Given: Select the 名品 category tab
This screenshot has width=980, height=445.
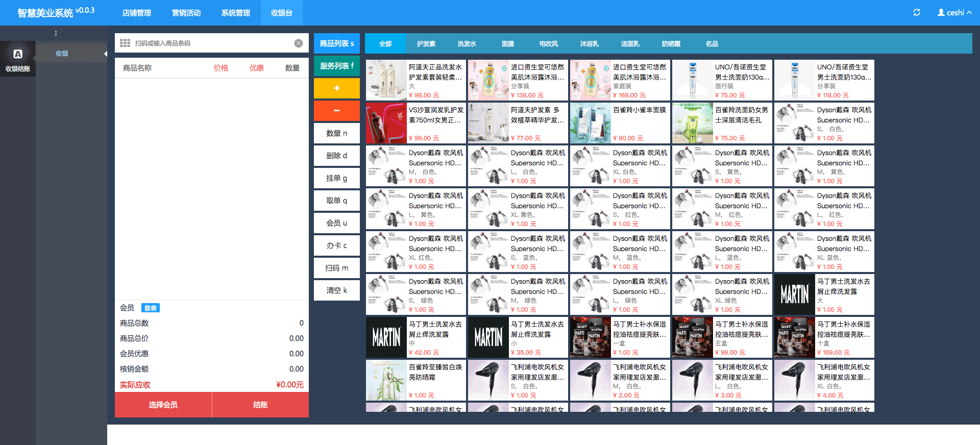Looking at the screenshot, I should [x=712, y=44].
